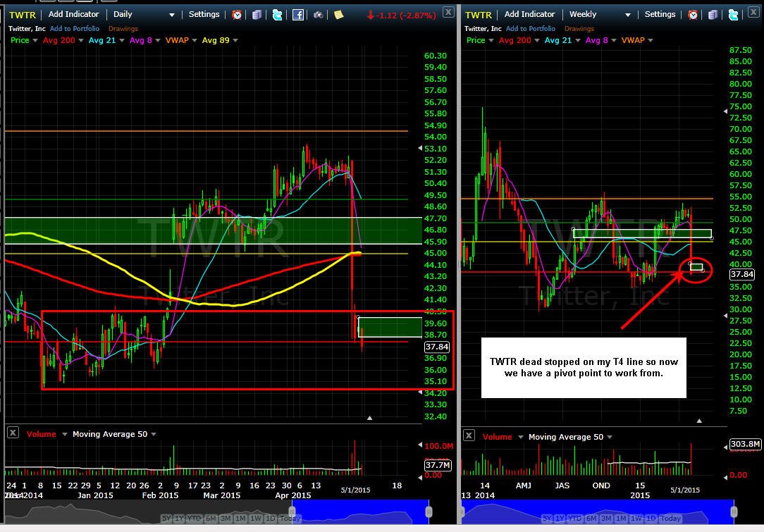This screenshot has width=764, height=532.
Task: Close the daily TWTR chart panel
Action: (x=448, y=12)
